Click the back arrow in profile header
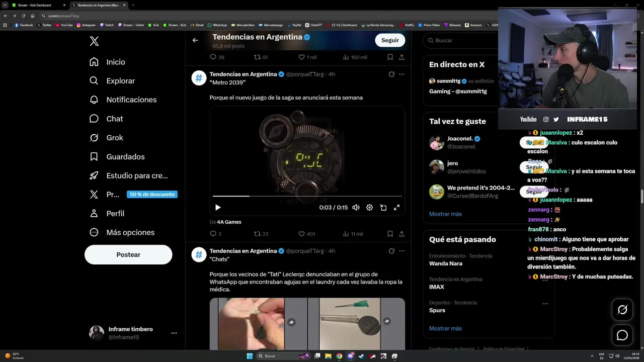The image size is (644, 362). (195, 40)
